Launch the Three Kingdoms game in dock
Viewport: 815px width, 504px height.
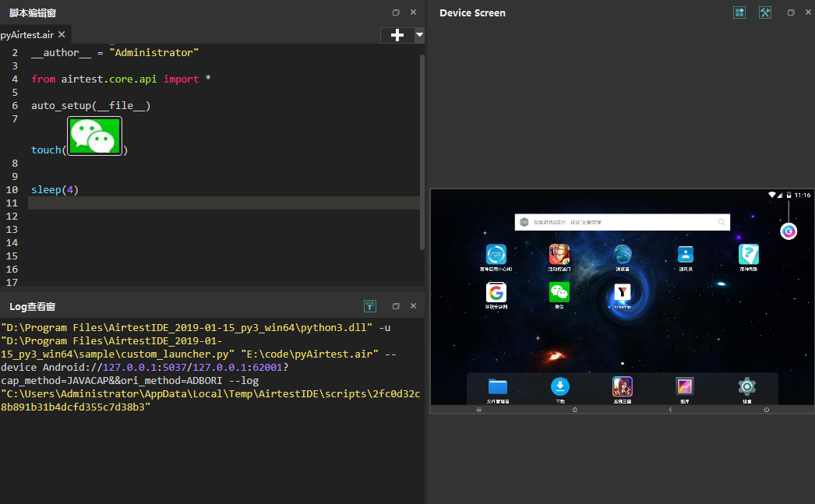pos(623,386)
